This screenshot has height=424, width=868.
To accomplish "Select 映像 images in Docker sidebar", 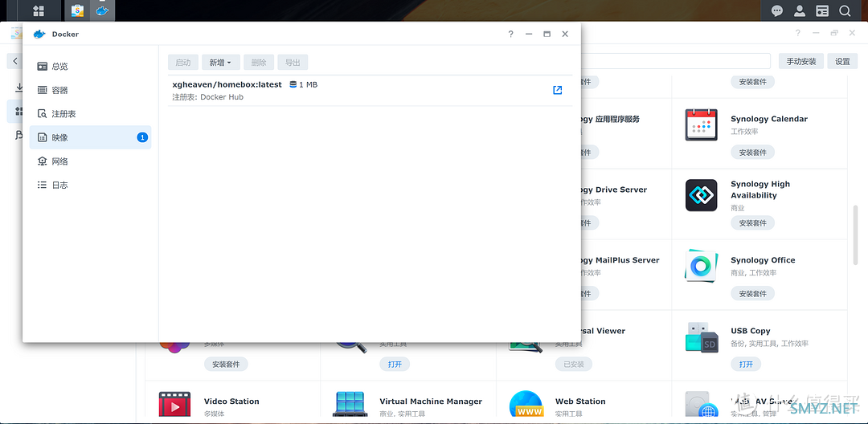I will coord(90,137).
